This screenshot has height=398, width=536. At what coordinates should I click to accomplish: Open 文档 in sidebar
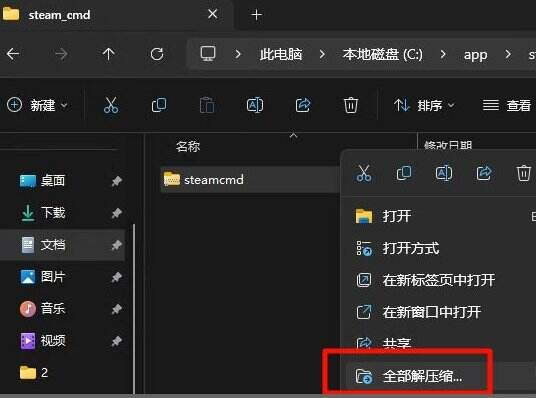coord(53,244)
